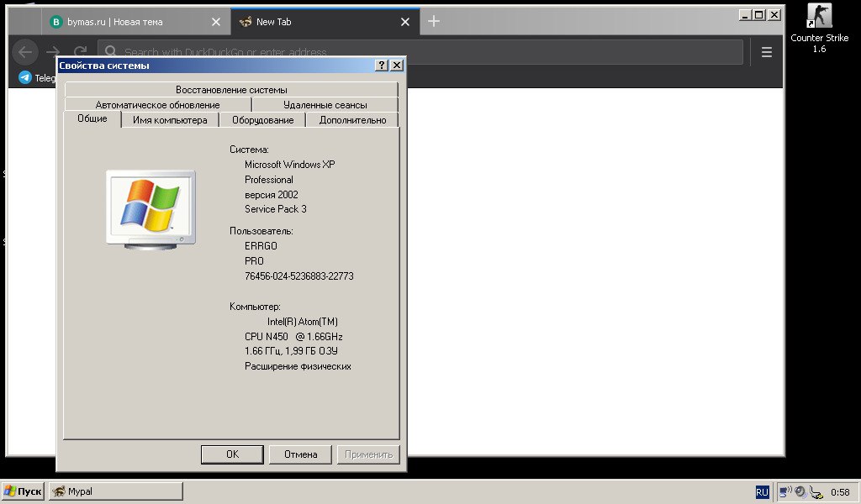Viewport: 861px width, 504px height.
Task: Click the back arrow in the browser
Action: pyautogui.click(x=25, y=52)
